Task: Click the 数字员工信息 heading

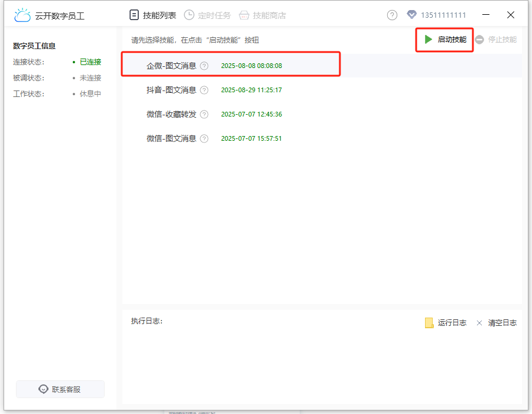Action: [34, 46]
